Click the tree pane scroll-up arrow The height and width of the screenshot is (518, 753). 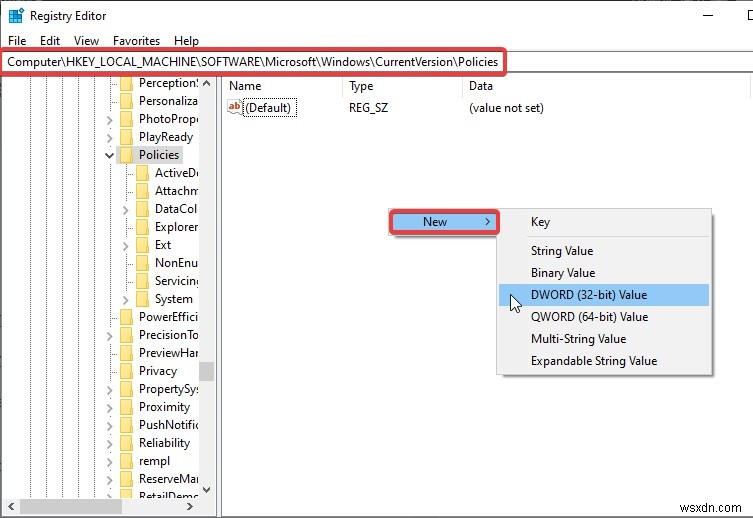206,84
